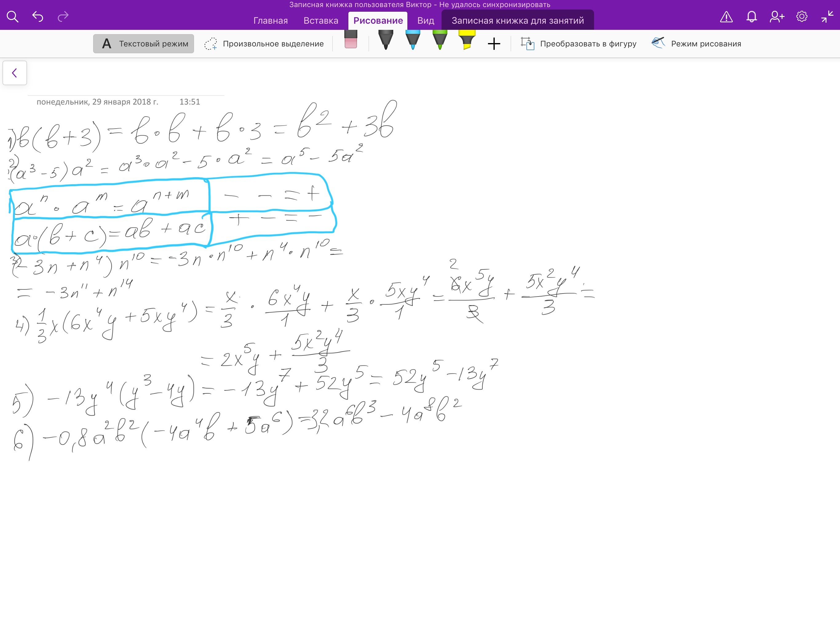The image size is (840, 630).
Task: Open notifications bell
Action: coord(751,17)
